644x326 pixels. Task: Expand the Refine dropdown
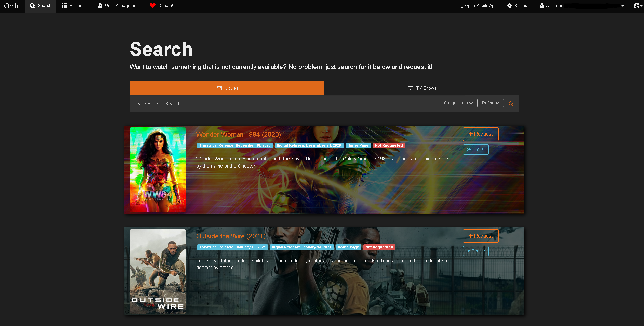point(490,103)
